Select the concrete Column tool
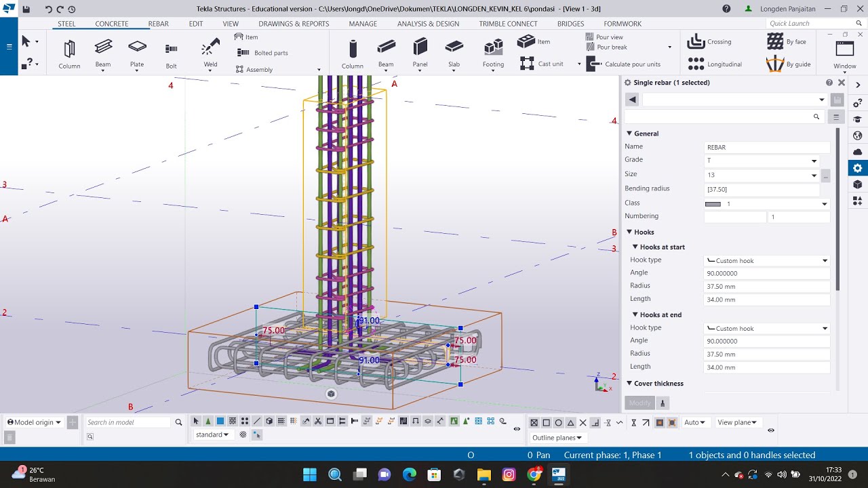Image resolution: width=868 pixels, height=488 pixels. click(353, 54)
